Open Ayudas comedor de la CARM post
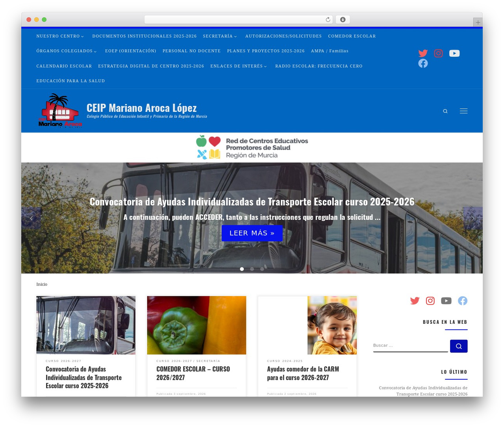 (303, 373)
